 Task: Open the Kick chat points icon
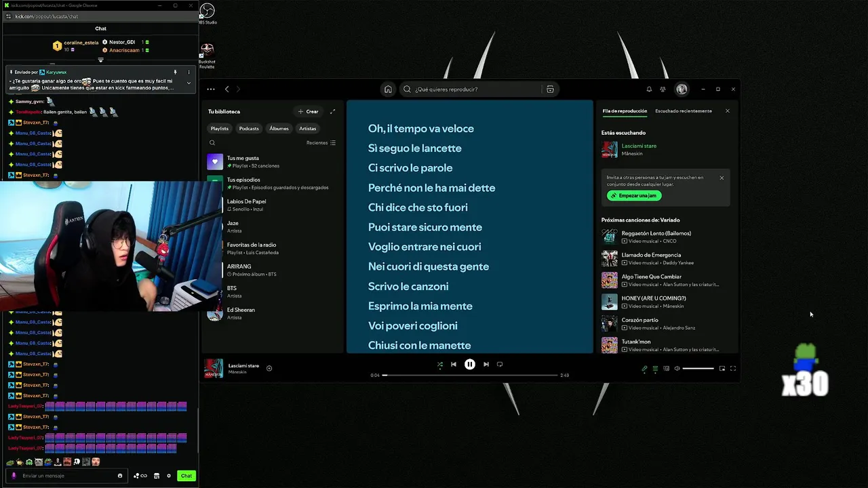point(141,476)
